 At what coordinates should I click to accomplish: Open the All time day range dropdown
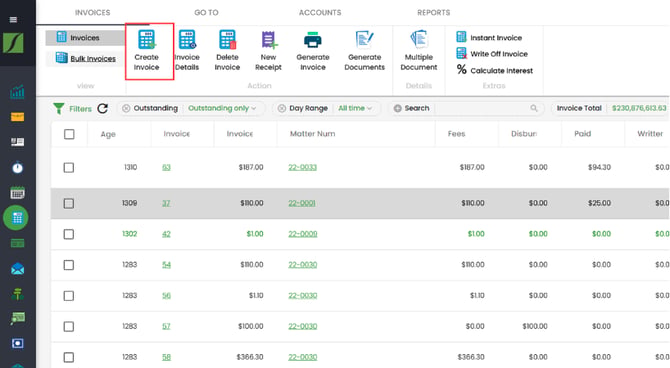[355, 108]
